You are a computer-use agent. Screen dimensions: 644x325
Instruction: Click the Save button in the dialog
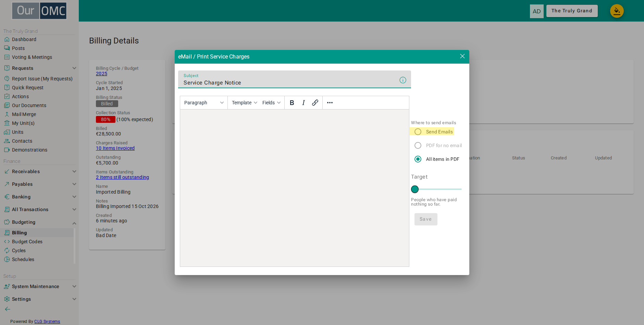(x=426, y=219)
